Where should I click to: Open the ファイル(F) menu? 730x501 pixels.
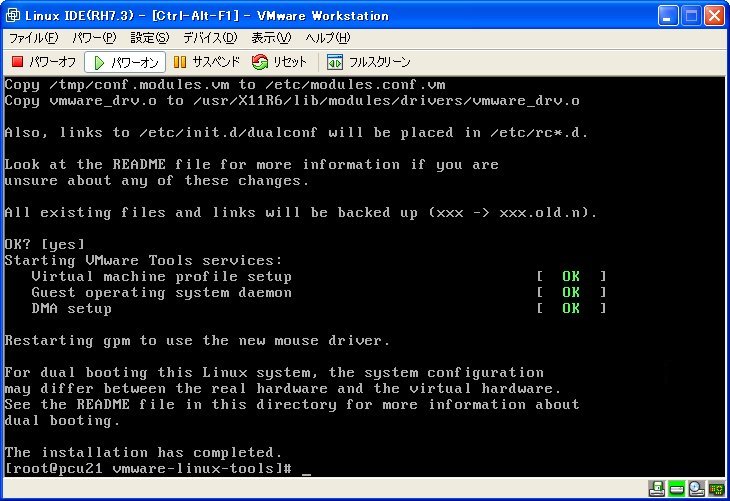pyautogui.click(x=33, y=38)
